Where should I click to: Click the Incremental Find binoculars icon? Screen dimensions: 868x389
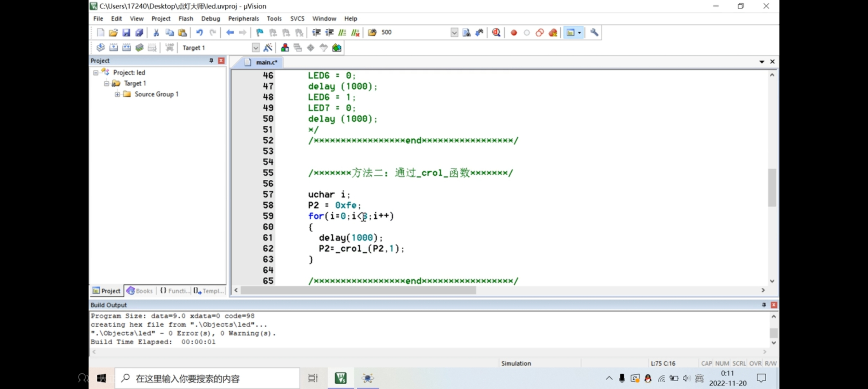(x=479, y=32)
